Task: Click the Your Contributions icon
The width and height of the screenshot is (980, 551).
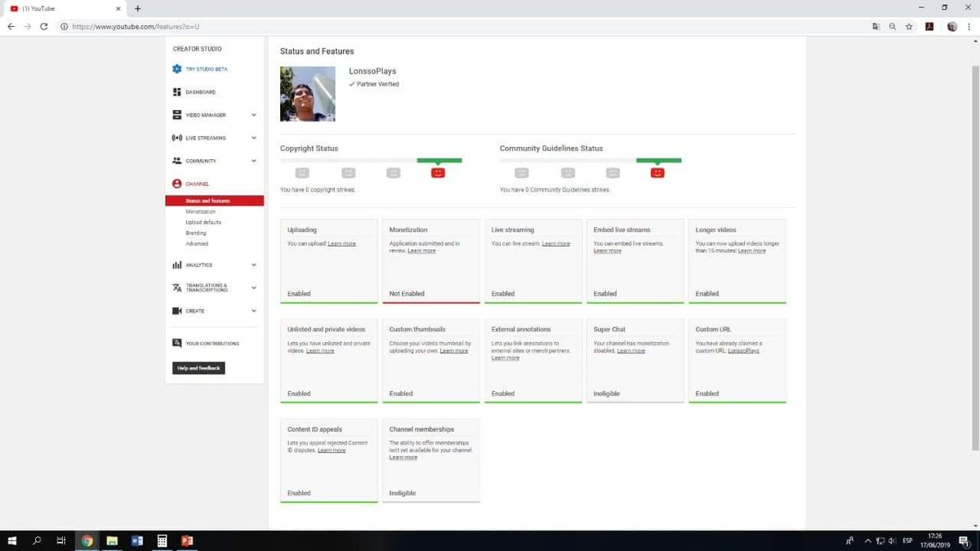Action: click(177, 344)
